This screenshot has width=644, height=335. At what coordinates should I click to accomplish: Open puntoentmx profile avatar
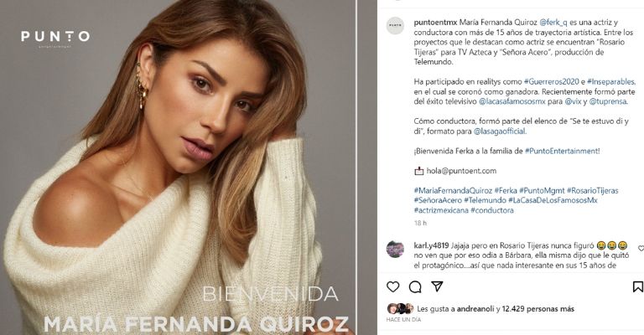(395, 25)
